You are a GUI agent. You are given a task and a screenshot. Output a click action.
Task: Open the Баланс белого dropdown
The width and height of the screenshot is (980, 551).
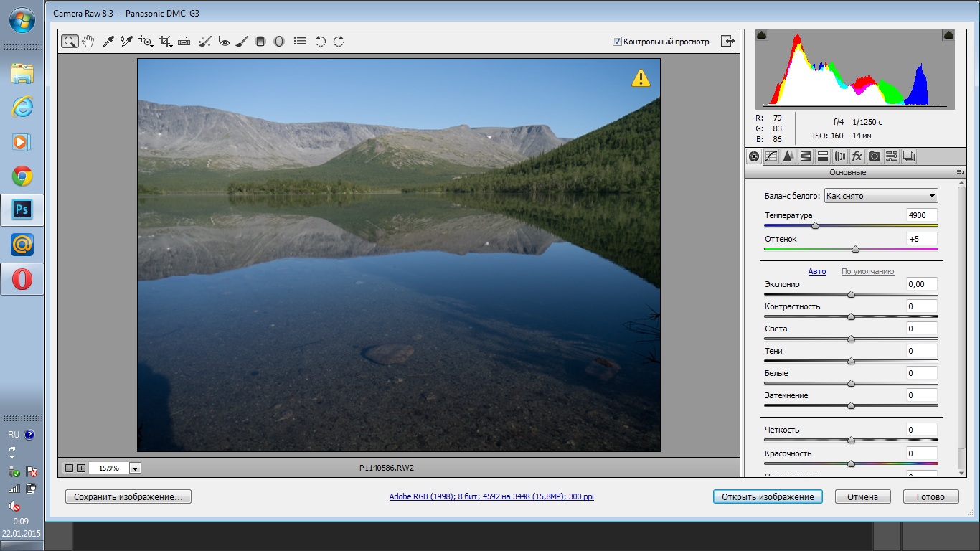[x=880, y=196]
